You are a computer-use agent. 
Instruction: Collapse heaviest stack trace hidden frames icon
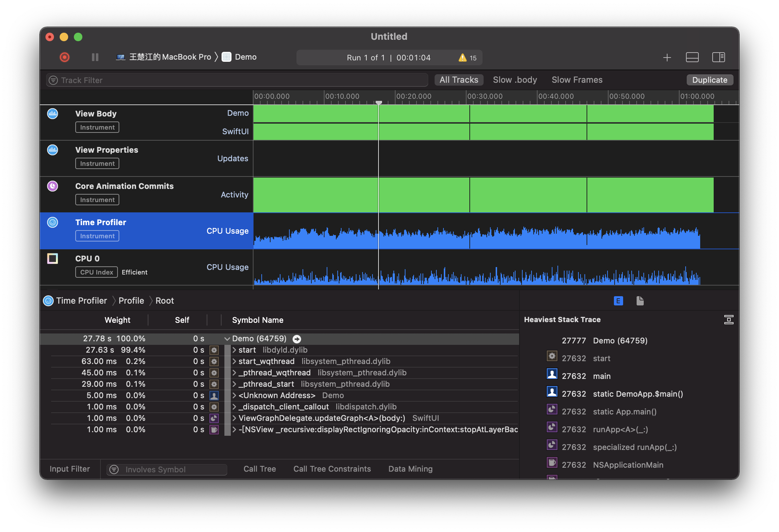(729, 320)
